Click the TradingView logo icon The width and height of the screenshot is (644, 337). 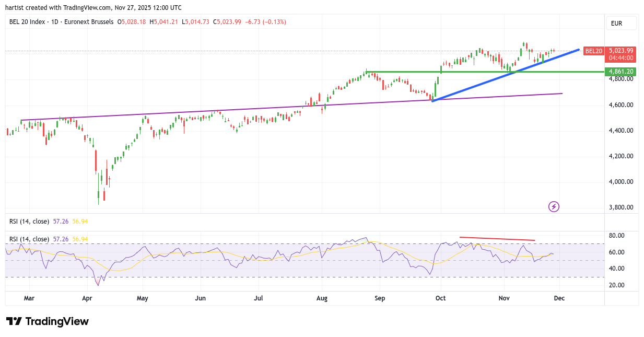(x=14, y=321)
